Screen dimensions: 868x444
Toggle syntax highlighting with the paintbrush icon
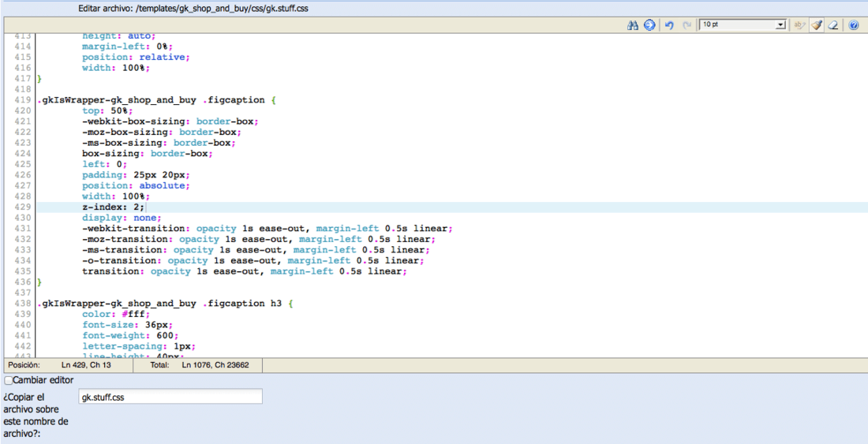coord(817,25)
